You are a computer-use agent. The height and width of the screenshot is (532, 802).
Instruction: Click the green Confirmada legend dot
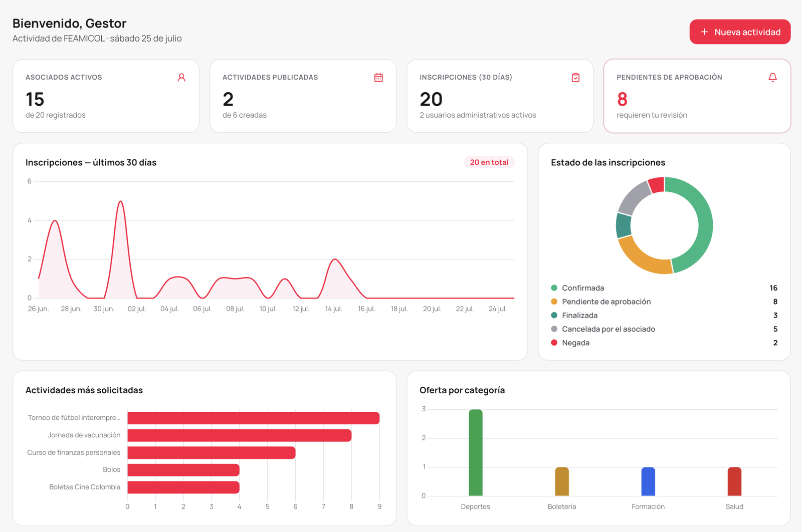pyautogui.click(x=554, y=288)
